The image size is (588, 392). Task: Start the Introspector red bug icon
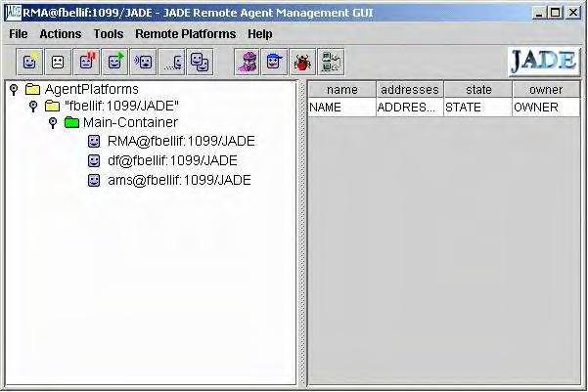coord(302,62)
